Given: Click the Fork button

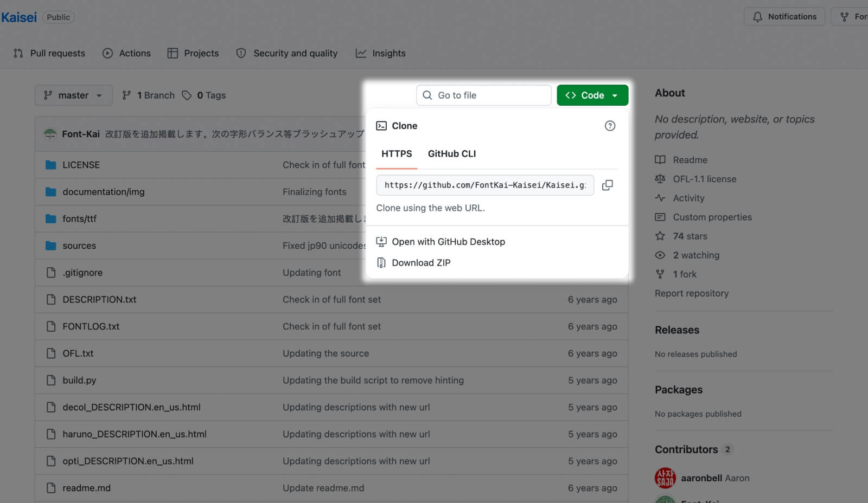Looking at the screenshot, I should pos(850,17).
